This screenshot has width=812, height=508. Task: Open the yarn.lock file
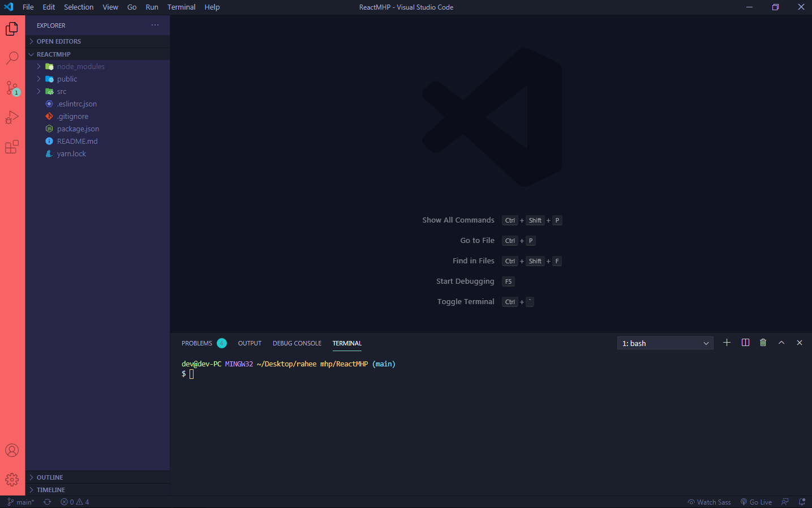97,153
